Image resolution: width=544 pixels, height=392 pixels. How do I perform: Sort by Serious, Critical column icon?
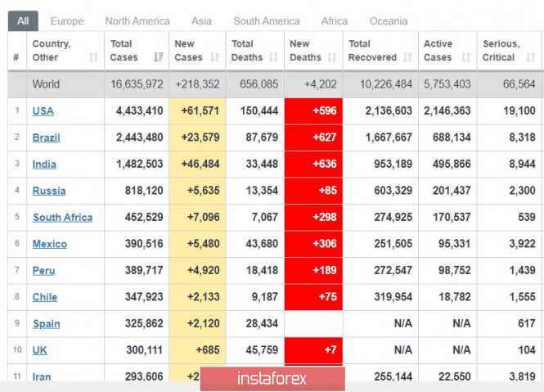coord(528,57)
